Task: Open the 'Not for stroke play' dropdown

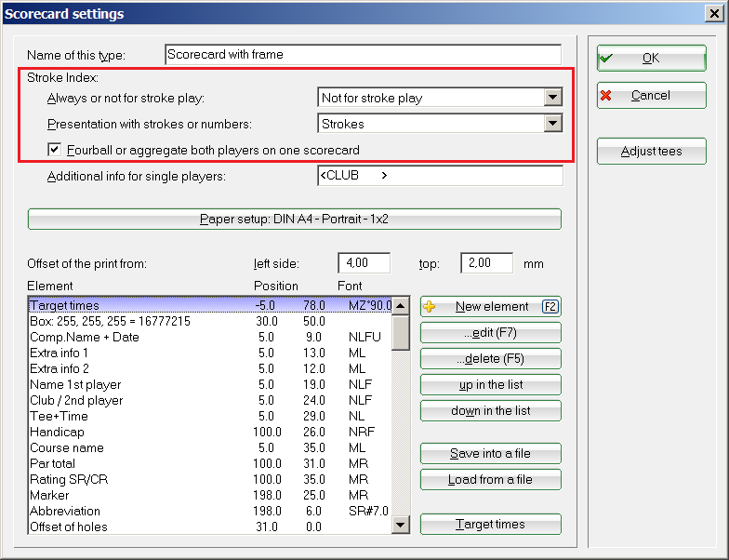Action: pyautogui.click(x=553, y=98)
